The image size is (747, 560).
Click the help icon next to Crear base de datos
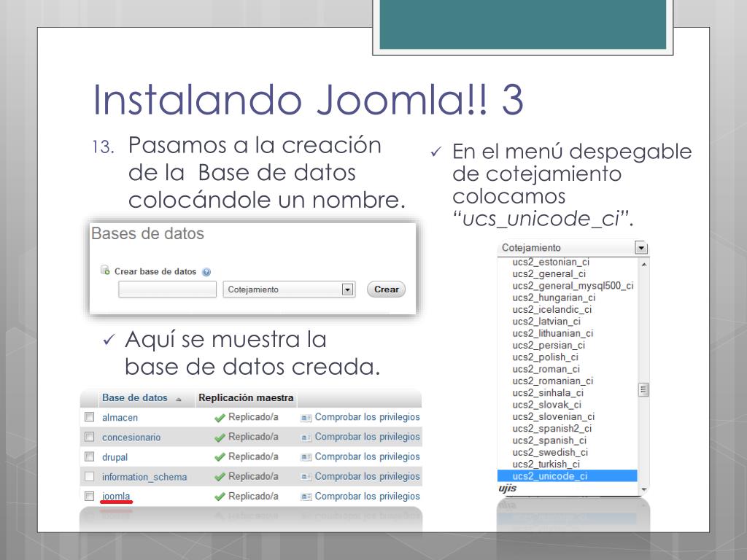[x=206, y=272]
